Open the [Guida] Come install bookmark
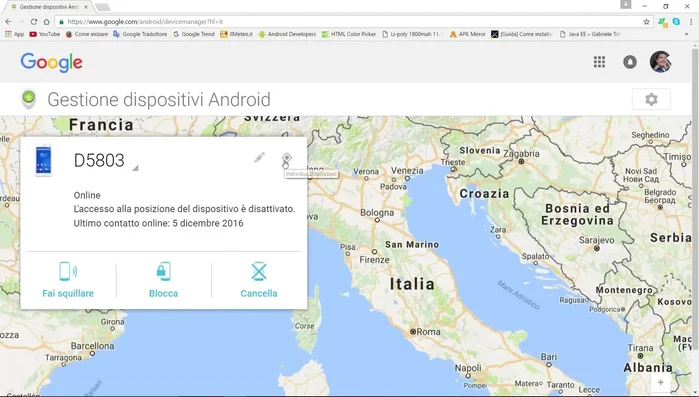Screen dimensions: 699x397 click(522, 34)
